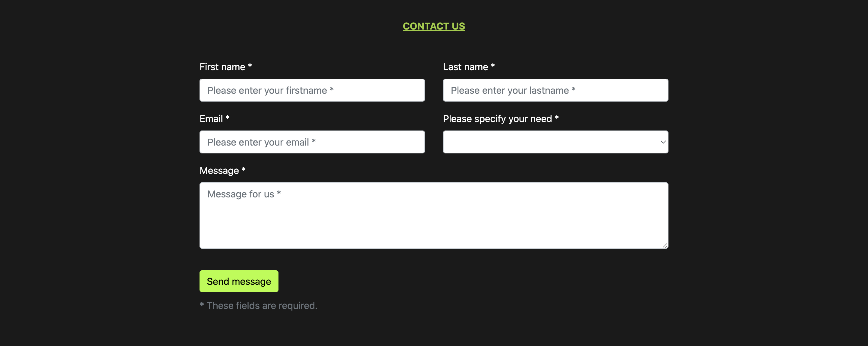The image size is (868, 346).
Task: Select the Email input field
Action: (312, 142)
